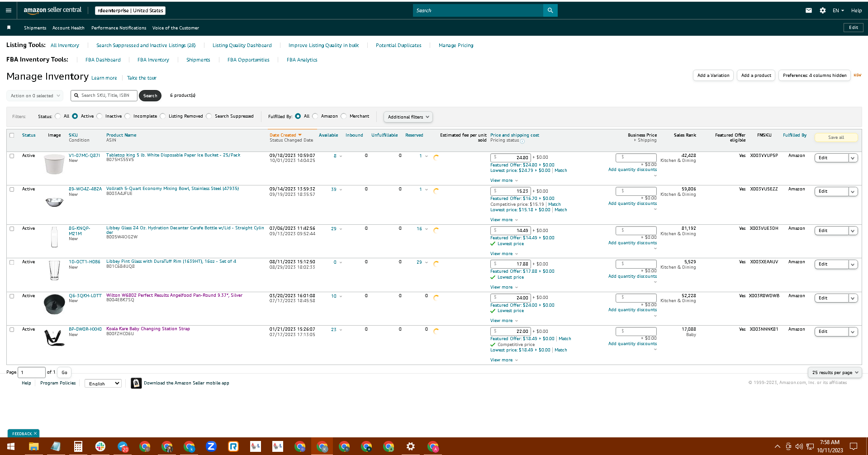Sort by Date Created descending arrow
Screen dimensions: 868x455
[300, 135]
